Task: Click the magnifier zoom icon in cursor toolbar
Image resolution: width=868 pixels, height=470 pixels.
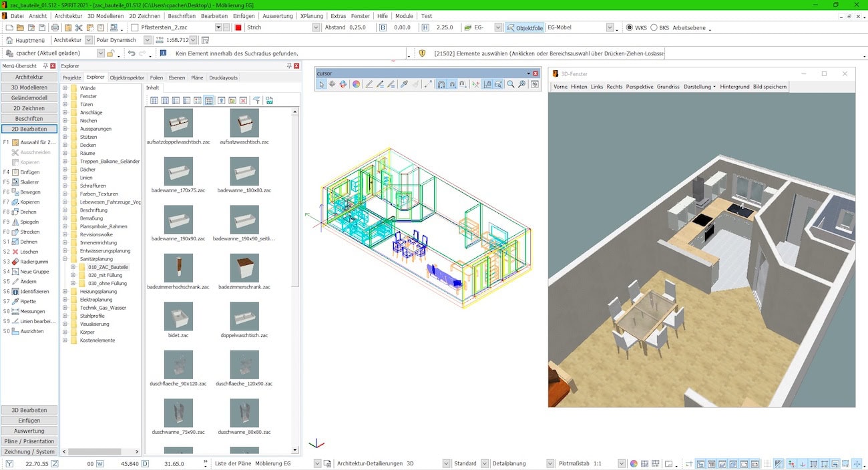Action: coord(511,84)
